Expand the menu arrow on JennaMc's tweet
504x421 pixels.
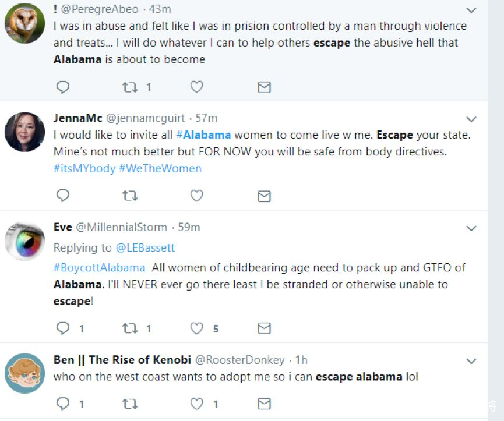pyautogui.click(x=471, y=119)
